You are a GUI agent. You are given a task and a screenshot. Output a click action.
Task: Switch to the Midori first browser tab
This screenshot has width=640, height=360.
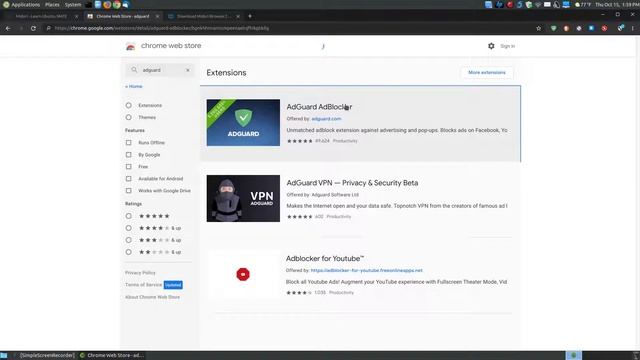41,16
